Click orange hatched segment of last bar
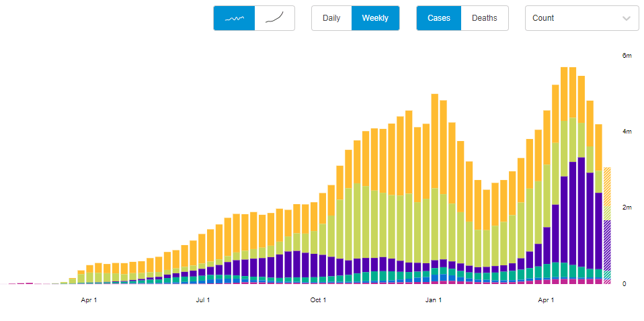The image size is (644, 321). click(x=607, y=186)
